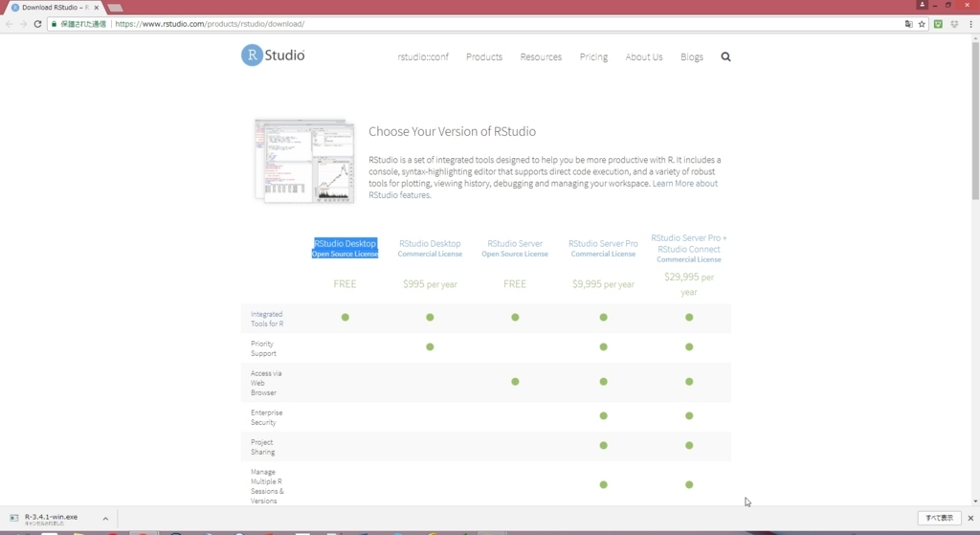Close the downloads bar
Viewport: 980px width, 535px height.
(970, 518)
